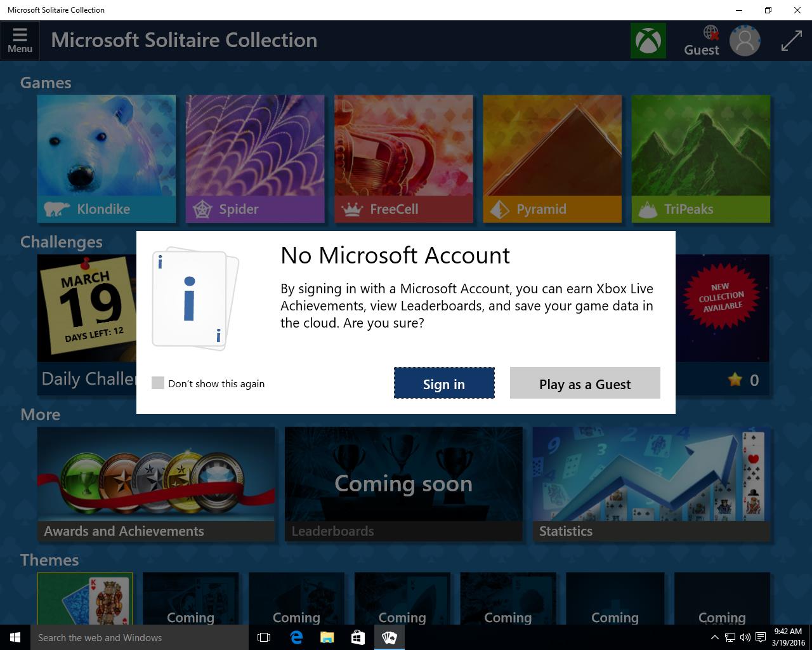Screen dimensions: 812x650
Task: Click the info card icon in dialog
Action: click(195, 298)
